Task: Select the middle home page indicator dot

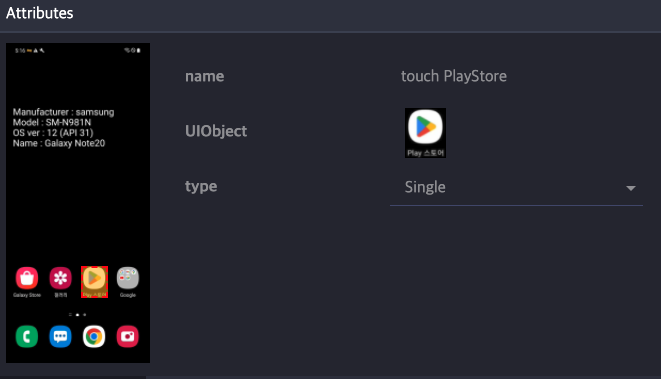Action: pyautogui.click(x=78, y=315)
